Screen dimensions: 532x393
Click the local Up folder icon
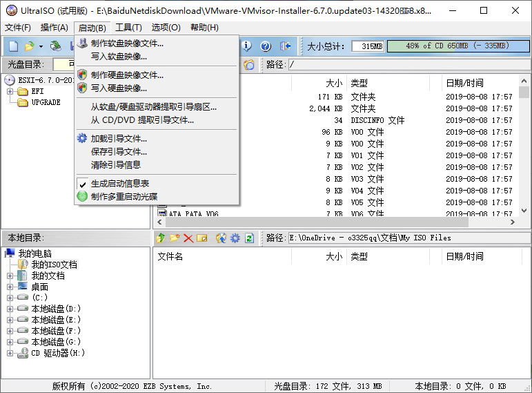coord(161,238)
